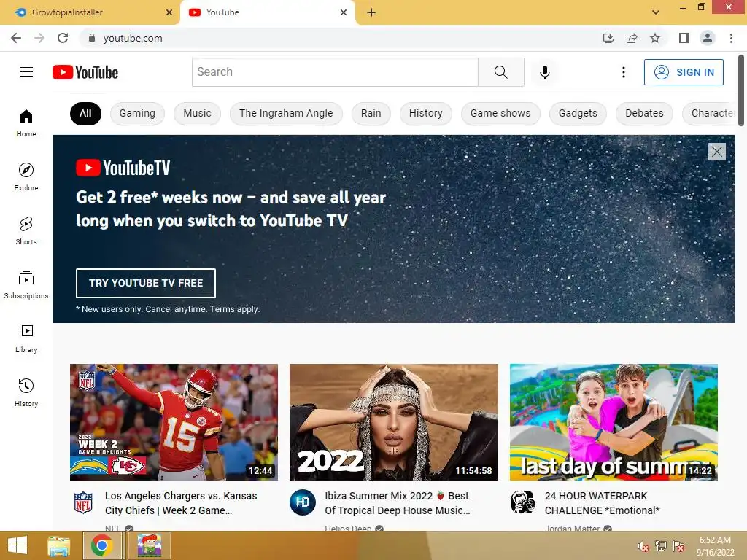
Task: Go to Home in the sidebar
Action: pos(26,122)
